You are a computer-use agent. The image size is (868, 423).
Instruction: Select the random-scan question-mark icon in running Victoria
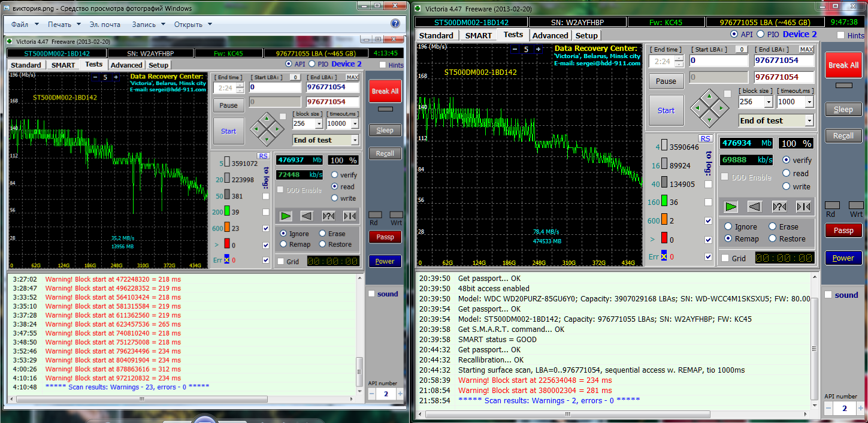[x=779, y=207]
